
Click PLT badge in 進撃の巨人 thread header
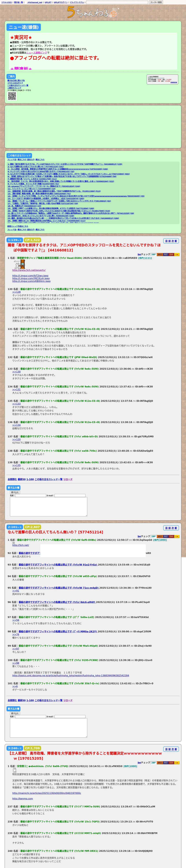point(165,536)
